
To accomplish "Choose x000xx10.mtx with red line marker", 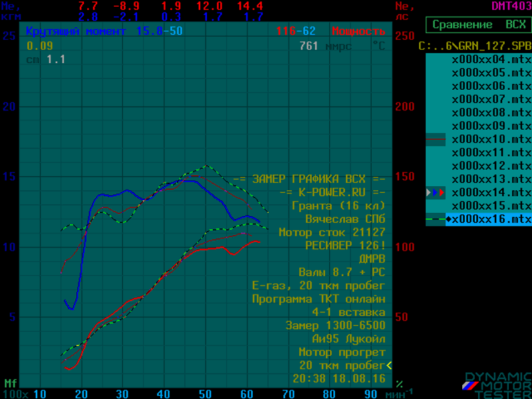I will pos(491,140).
